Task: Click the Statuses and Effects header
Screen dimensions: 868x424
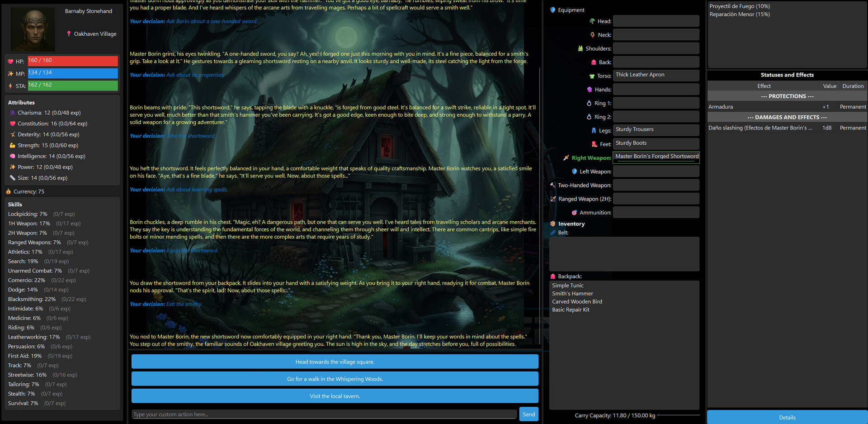Action: [x=787, y=75]
